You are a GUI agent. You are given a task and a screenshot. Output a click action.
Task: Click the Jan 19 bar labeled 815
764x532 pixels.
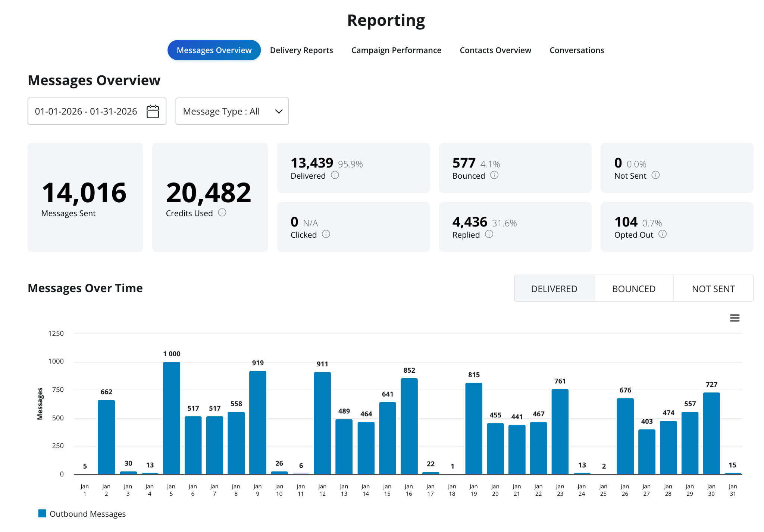[x=474, y=428]
